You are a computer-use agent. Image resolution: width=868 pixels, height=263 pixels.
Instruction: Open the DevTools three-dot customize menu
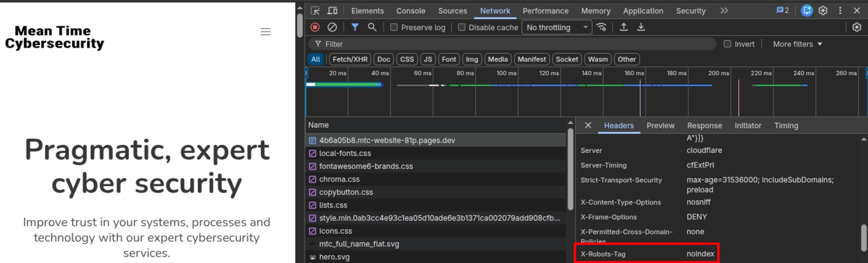840,11
